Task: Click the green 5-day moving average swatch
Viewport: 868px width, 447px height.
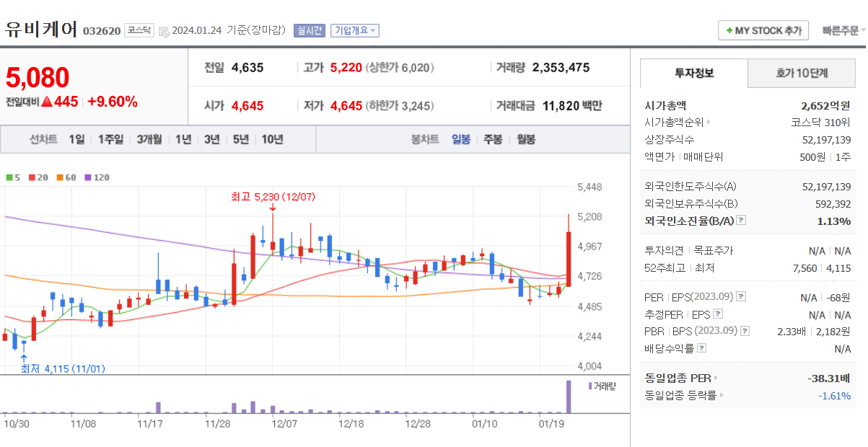Action: pos(9,177)
